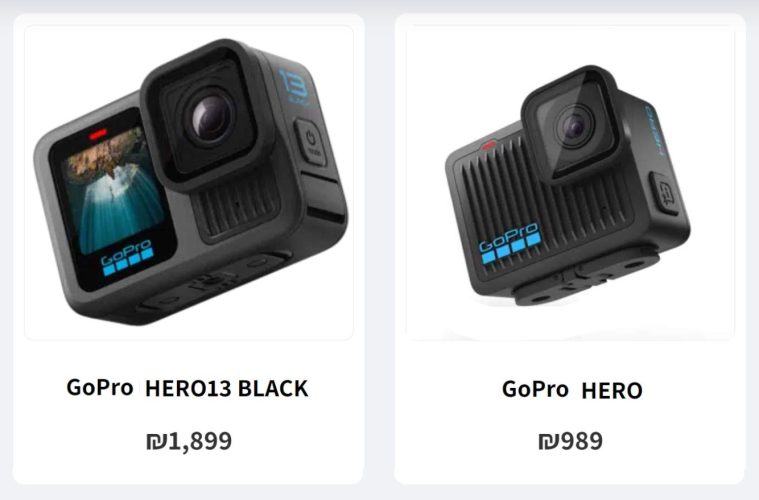Viewport: 759px width, 500px height.
Task: Open the GoPro HERO product image
Action: point(570,182)
